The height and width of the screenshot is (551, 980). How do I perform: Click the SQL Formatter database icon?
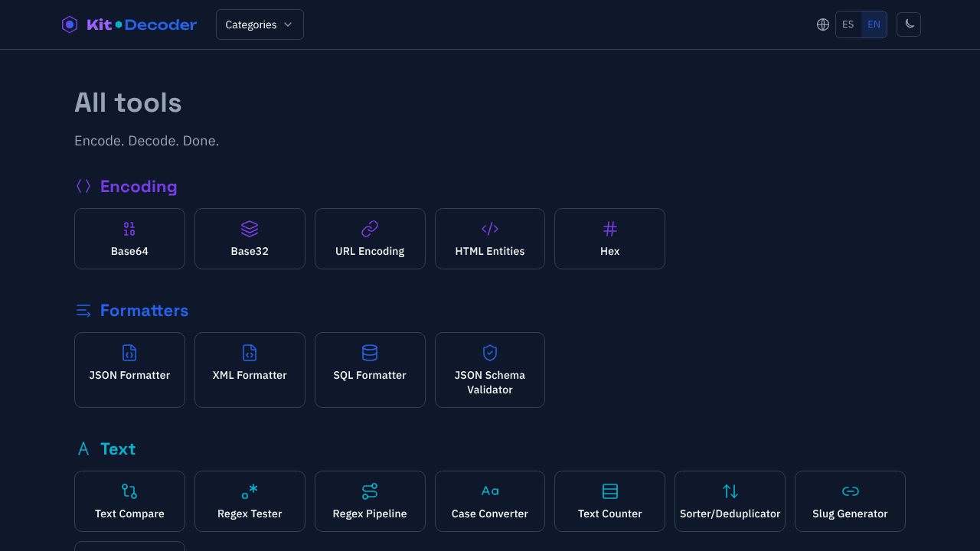(370, 353)
